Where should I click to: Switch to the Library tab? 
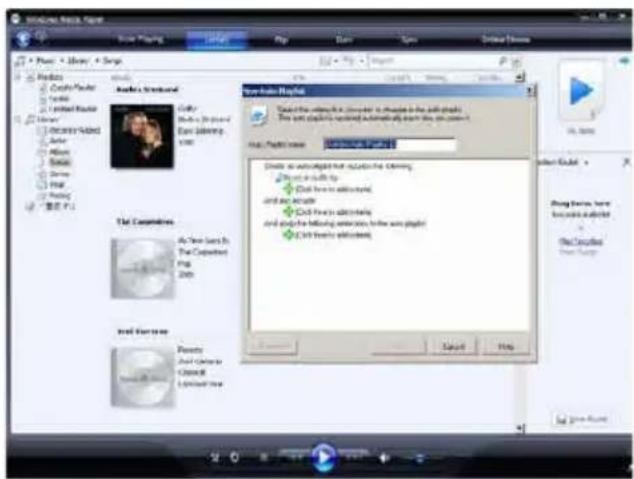point(216,39)
